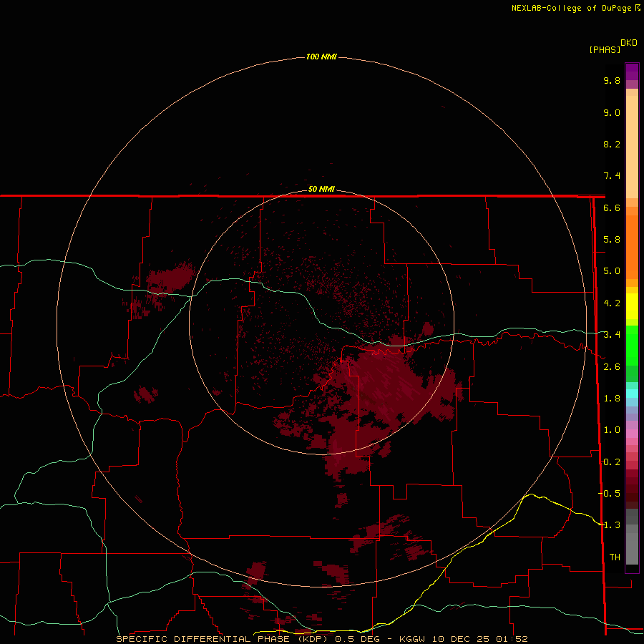The image size is (644, 644).
Task: Click the 0.2 scale value
Action: click(612, 462)
